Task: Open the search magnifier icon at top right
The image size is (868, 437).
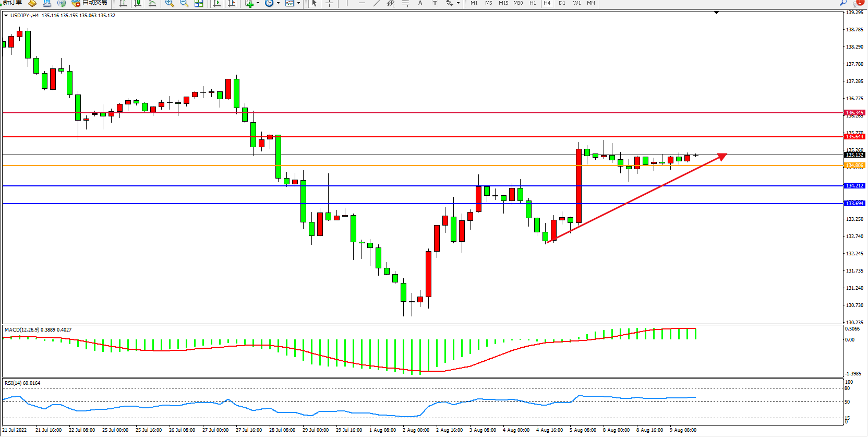Action: click(843, 3)
